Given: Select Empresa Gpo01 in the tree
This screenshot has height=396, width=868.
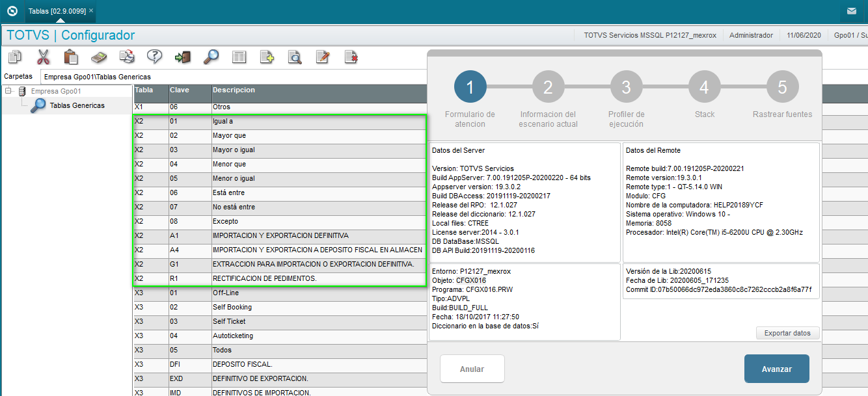Looking at the screenshot, I should (x=55, y=91).
